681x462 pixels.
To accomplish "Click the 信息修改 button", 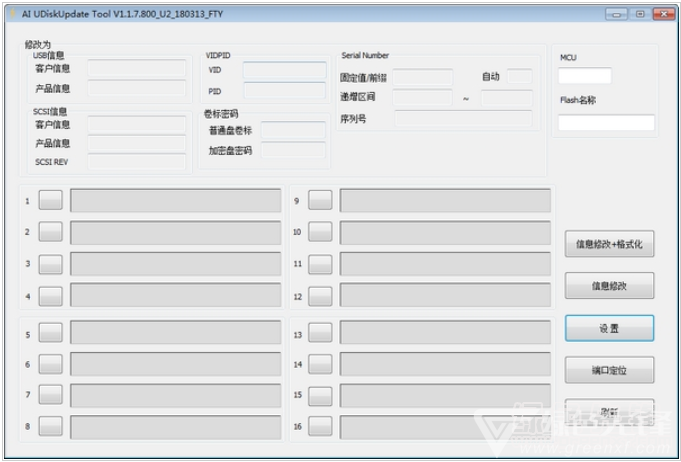I will tap(609, 286).
